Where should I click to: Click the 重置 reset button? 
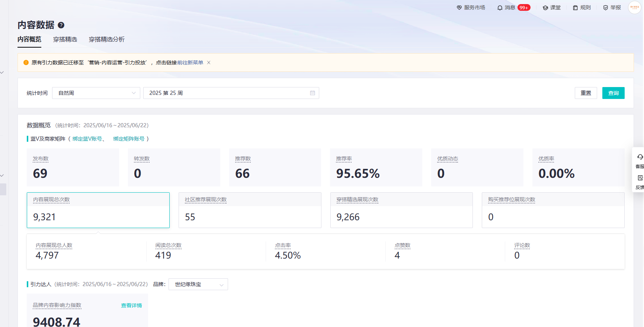[x=586, y=93]
